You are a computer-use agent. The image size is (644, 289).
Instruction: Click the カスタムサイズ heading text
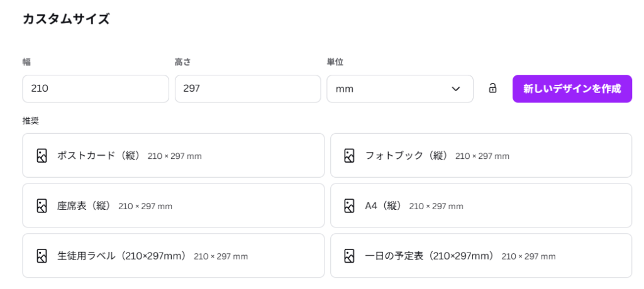tap(66, 19)
